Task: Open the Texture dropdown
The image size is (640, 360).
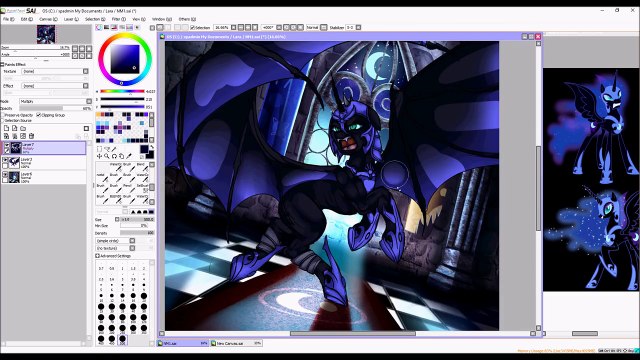Action: [x=86, y=71]
